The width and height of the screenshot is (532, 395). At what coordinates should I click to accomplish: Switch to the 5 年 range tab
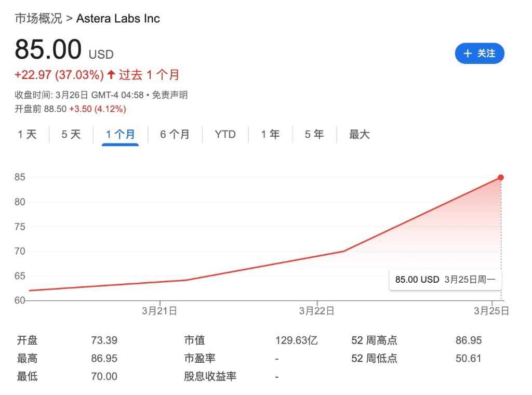[x=314, y=135]
